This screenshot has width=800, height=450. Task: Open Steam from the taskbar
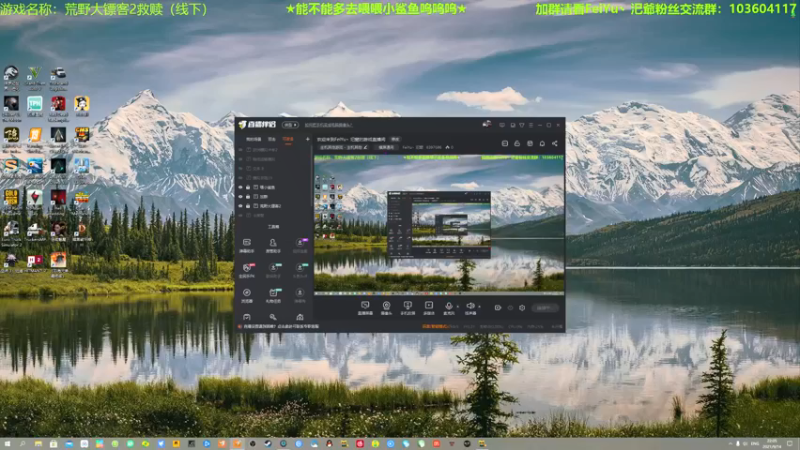[x=268, y=444]
